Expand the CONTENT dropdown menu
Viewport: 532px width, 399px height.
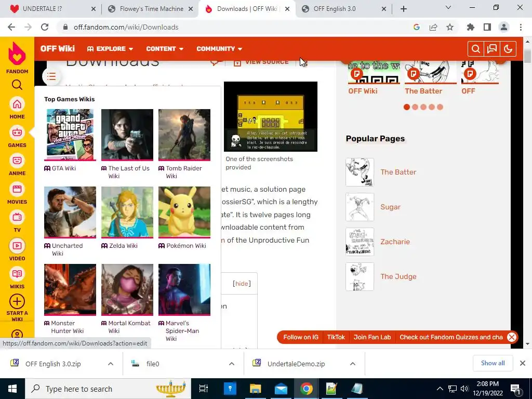165,49
